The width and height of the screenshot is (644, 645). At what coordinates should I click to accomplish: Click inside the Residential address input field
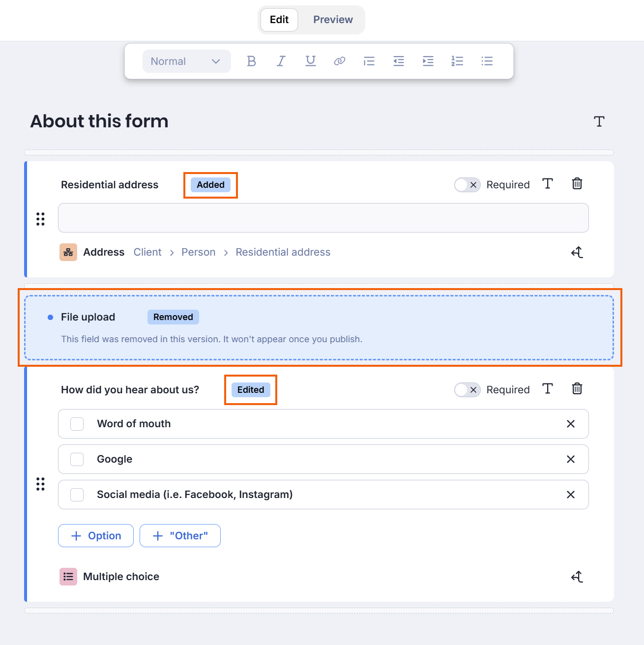tap(323, 218)
